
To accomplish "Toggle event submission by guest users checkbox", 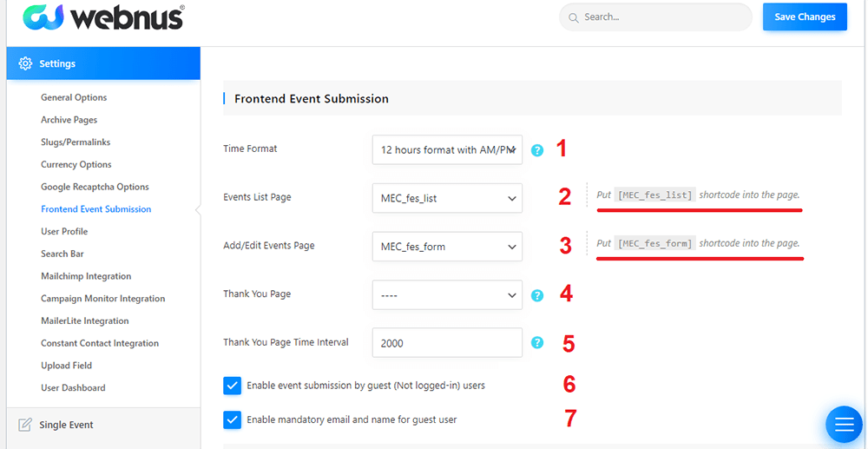I will click(x=233, y=386).
